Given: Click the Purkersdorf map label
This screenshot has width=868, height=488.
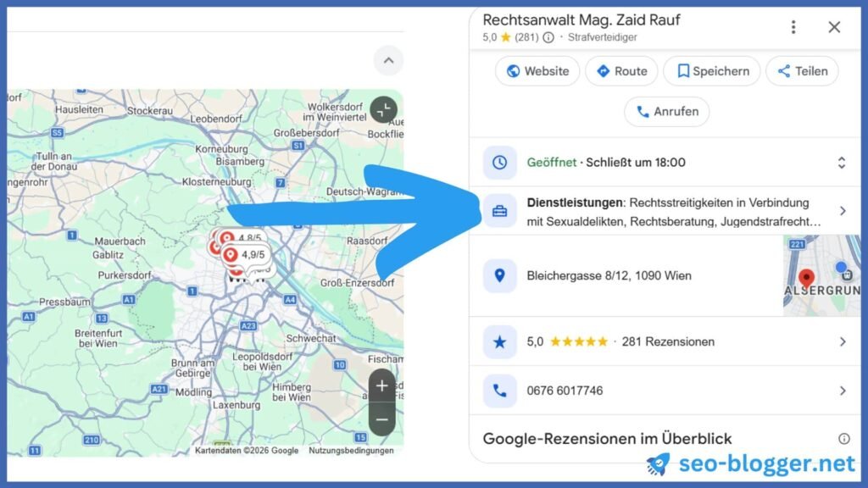Looking at the screenshot, I should pyautogui.click(x=125, y=275).
